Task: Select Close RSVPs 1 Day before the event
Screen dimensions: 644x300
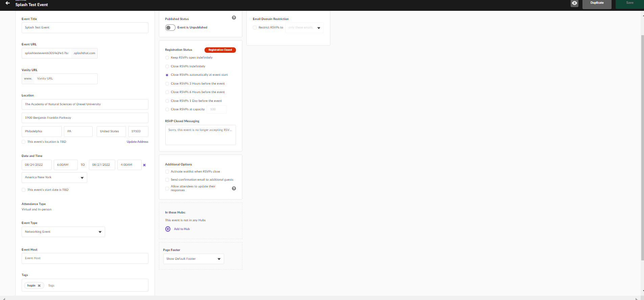Action: tap(167, 101)
